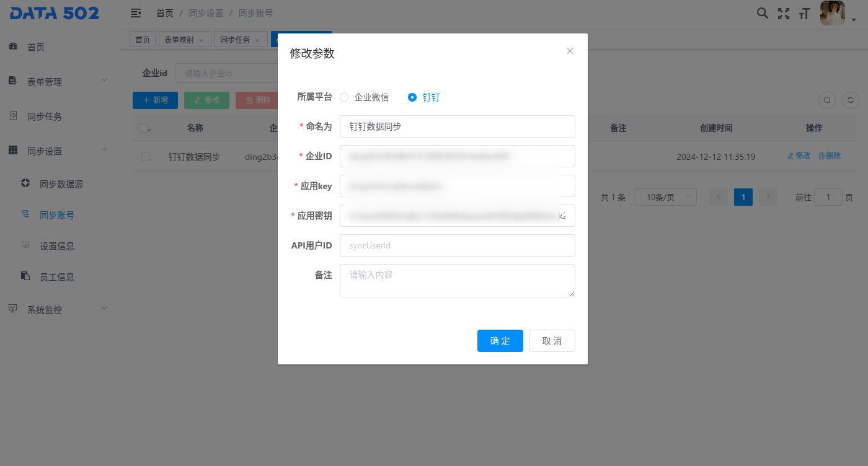
Task: Click the 确定 button
Action: point(500,341)
